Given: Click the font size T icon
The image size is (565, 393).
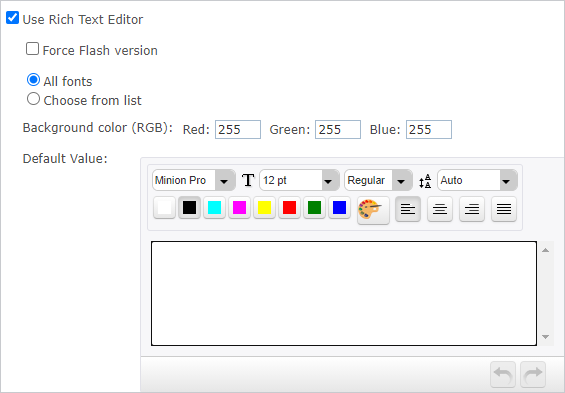Looking at the screenshot, I should [248, 180].
